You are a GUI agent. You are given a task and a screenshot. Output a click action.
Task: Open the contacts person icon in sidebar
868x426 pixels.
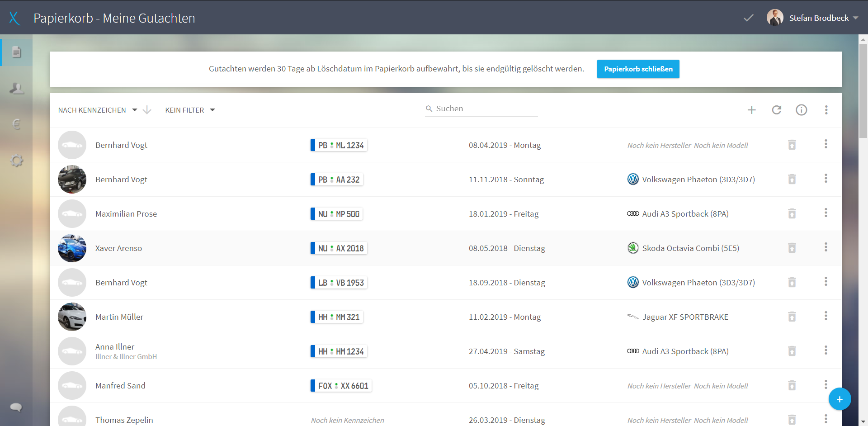click(x=17, y=88)
